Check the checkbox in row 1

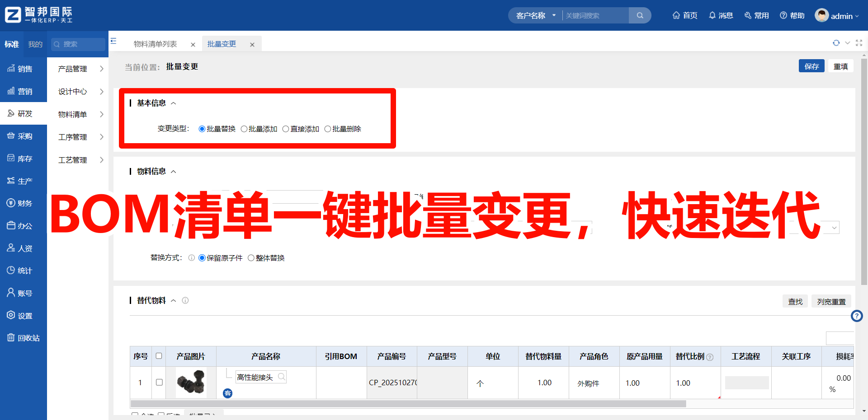tap(159, 383)
